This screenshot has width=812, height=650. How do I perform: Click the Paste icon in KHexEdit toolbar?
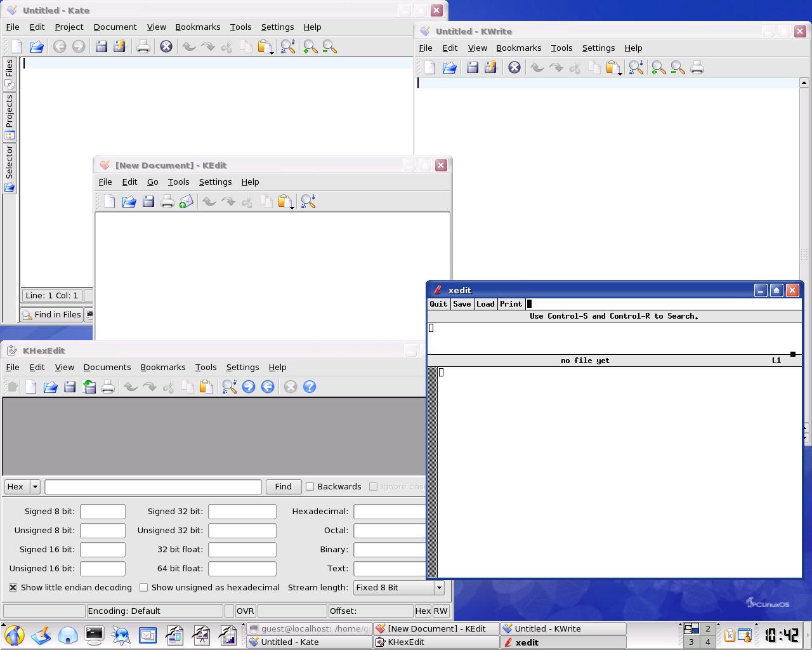point(206,387)
